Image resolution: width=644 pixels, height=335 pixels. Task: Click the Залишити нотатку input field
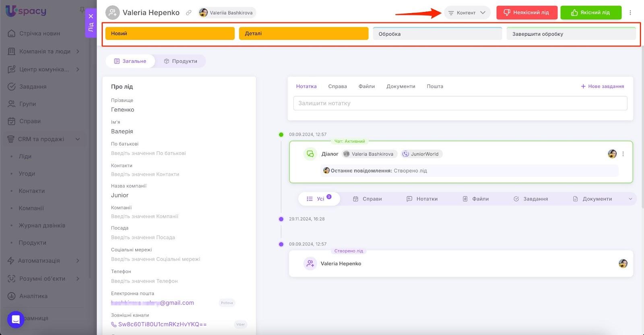(x=460, y=103)
